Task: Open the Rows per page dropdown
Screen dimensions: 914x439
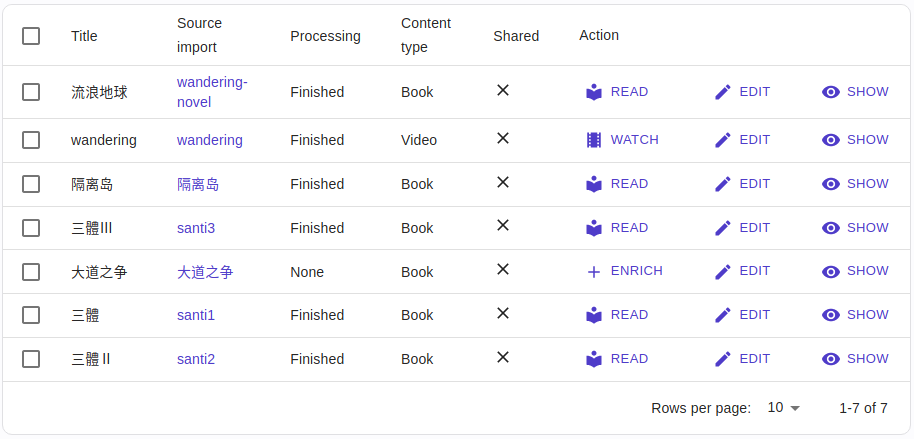Action: click(783, 408)
